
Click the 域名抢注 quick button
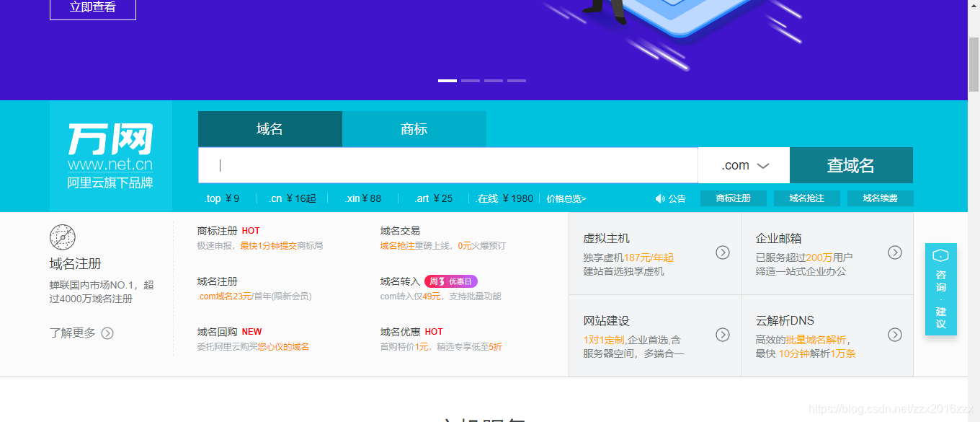coord(806,198)
